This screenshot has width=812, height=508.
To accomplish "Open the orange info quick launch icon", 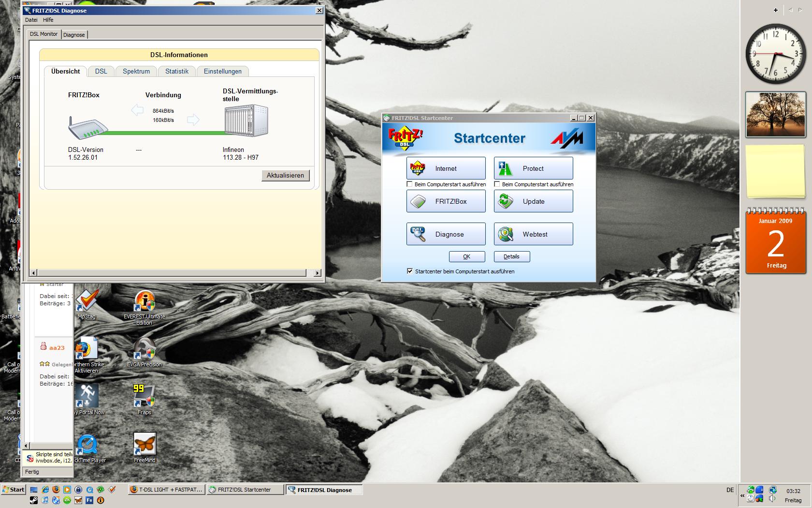I will coord(101,500).
